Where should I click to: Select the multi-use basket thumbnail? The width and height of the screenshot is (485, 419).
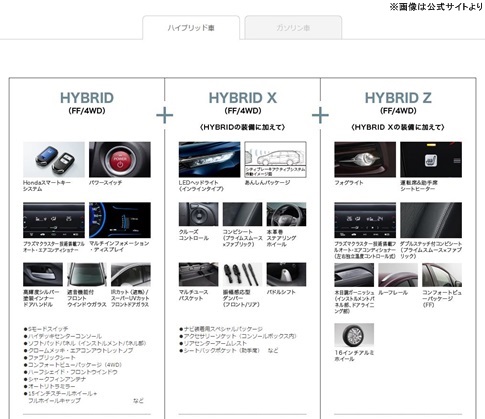pos(198,274)
